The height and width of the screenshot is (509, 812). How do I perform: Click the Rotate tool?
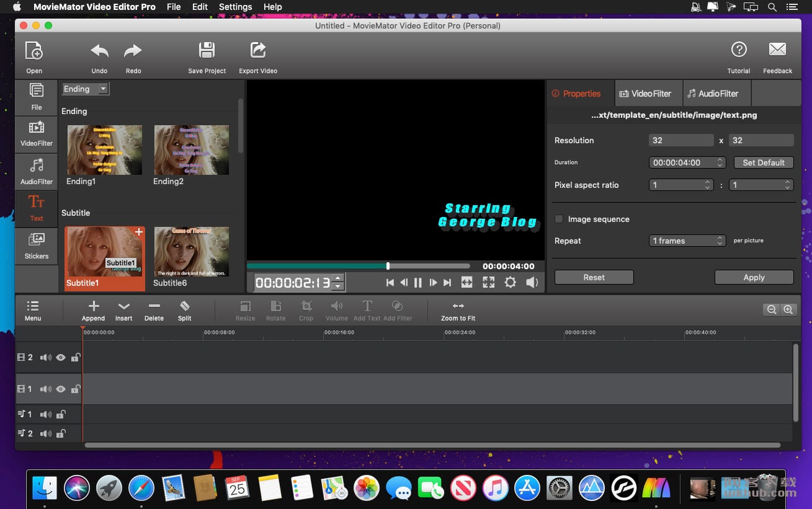click(x=275, y=311)
